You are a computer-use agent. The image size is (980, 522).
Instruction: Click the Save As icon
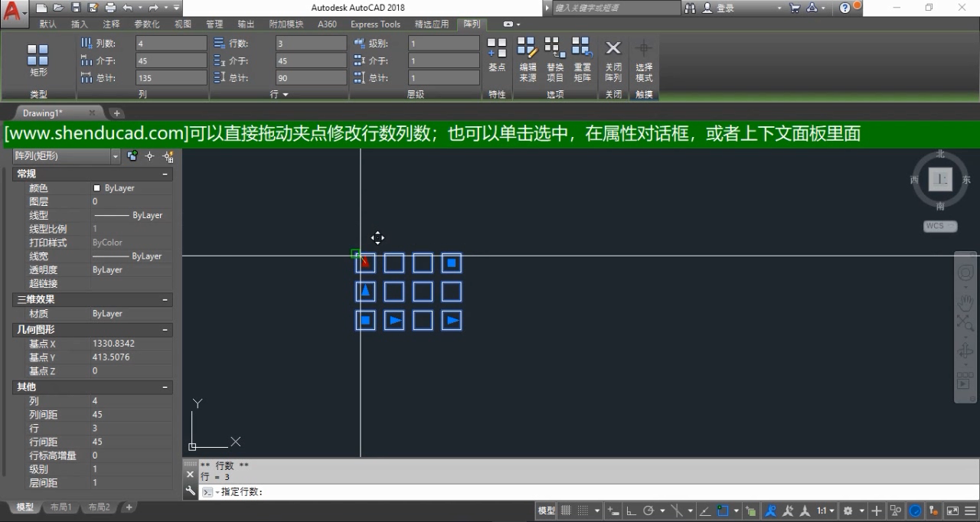click(x=93, y=8)
